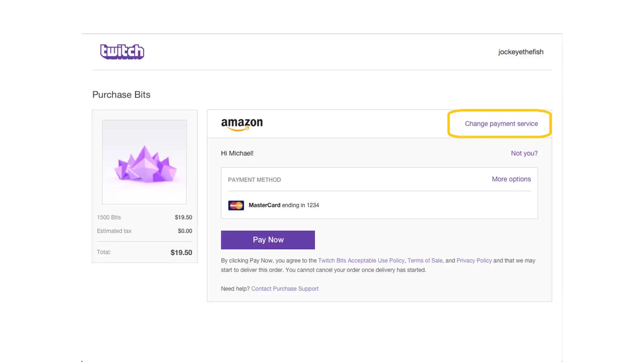Click the Not you? link
644x362 pixels.
(524, 153)
